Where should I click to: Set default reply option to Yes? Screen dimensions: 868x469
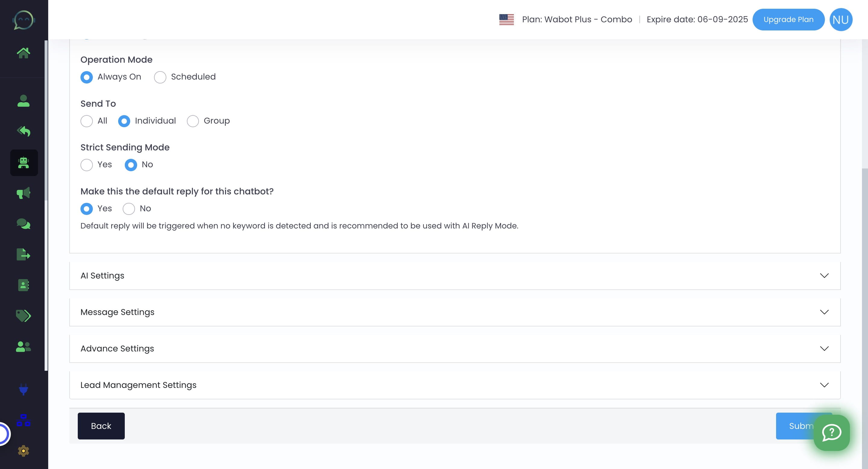(x=86, y=209)
